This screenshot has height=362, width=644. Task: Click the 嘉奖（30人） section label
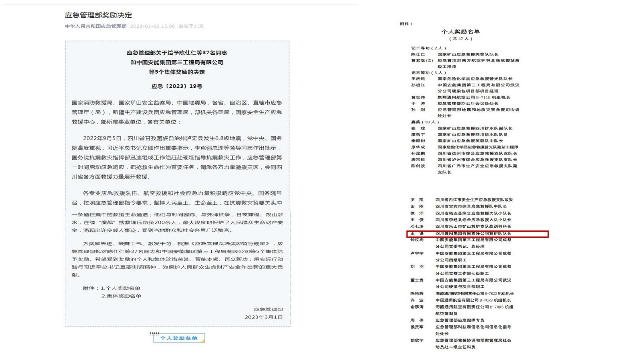coord(425,122)
